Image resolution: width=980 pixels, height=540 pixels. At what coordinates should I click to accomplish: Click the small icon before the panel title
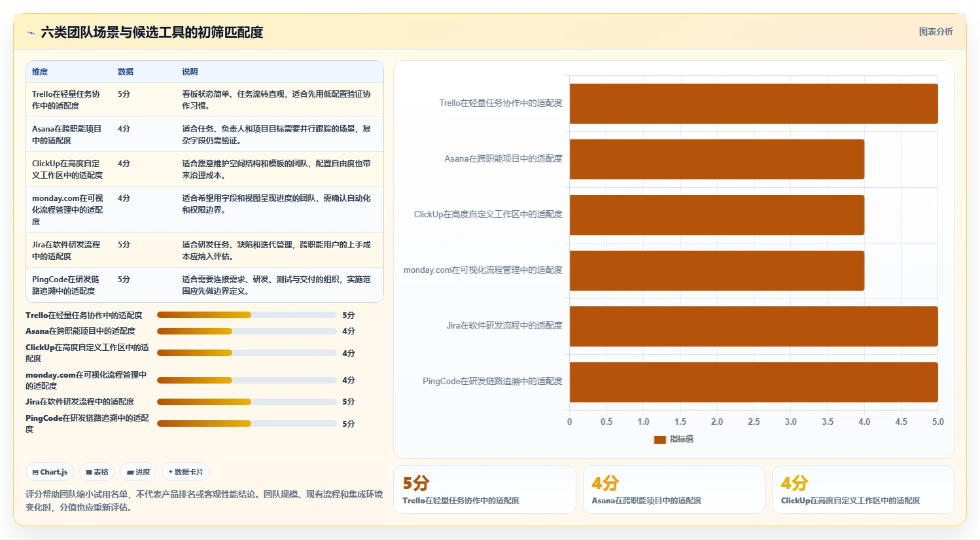(31, 33)
